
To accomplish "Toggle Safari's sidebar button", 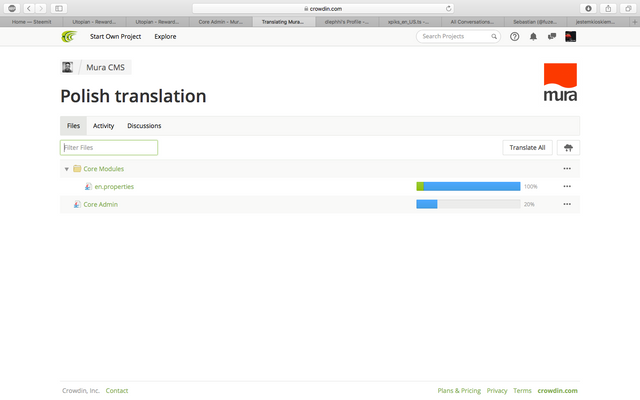I will 59,8.
